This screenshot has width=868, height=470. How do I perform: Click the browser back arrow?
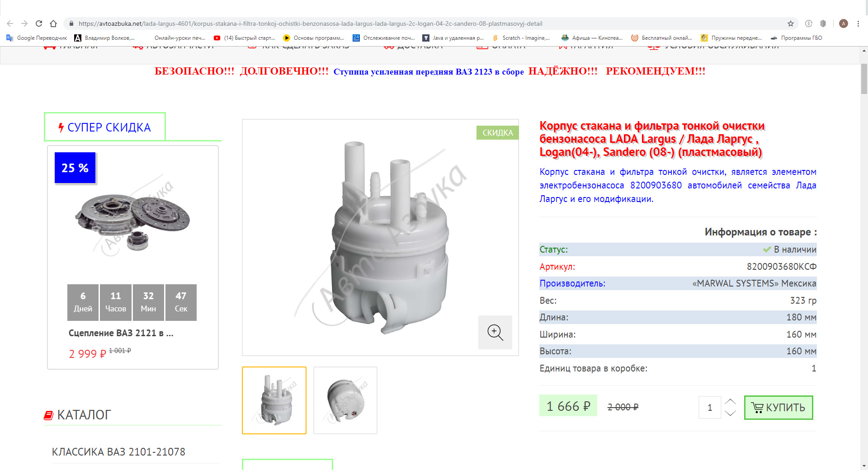point(10,23)
